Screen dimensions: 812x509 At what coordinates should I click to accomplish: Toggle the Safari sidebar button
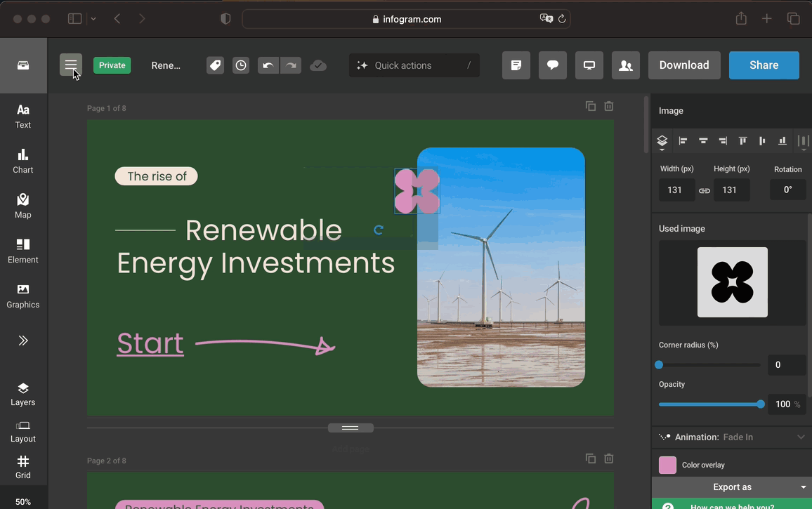74,19
